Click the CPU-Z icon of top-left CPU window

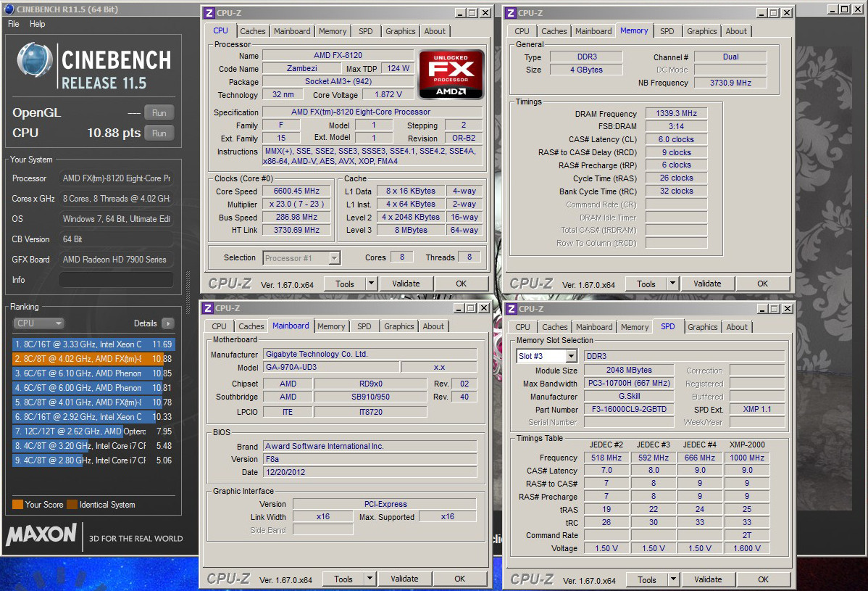tap(209, 13)
